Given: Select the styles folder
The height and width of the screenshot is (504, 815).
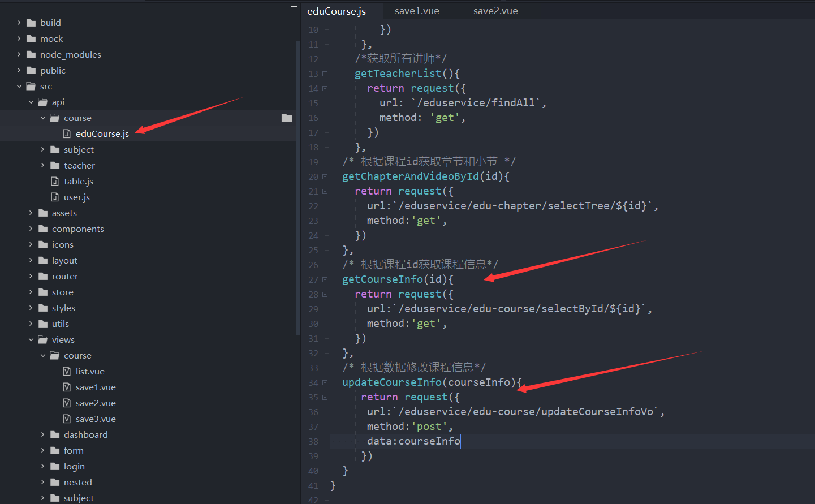Looking at the screenshot, I should (63, 308).
